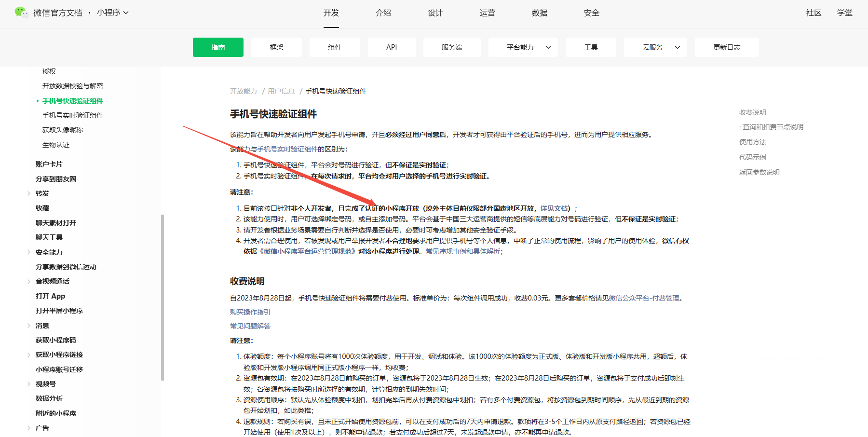Open 微信公众平台-付费管理 link
The width and height of the screenshot is (868, 437).
pos(644,298)
